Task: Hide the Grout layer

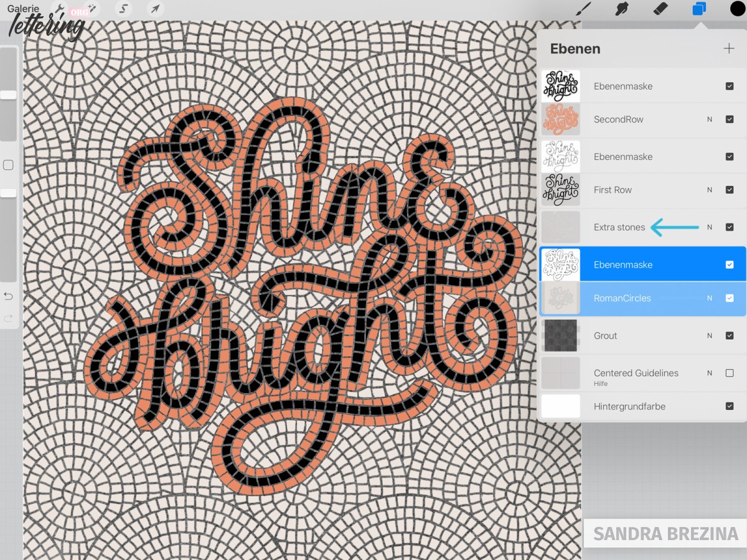Action: pos(730,335)
